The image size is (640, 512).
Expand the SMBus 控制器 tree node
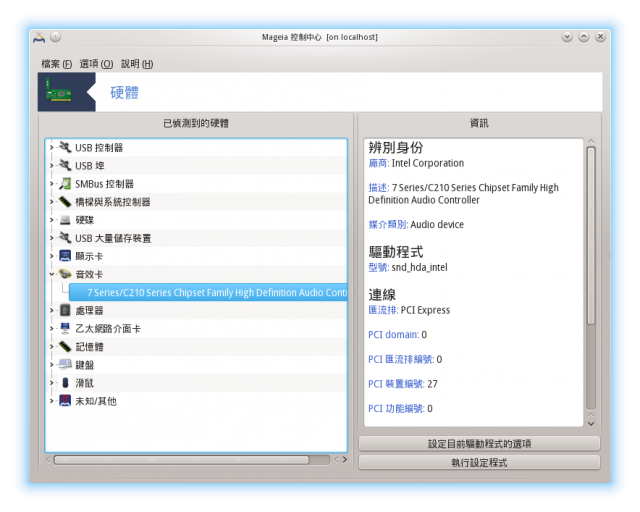(51, 184)
